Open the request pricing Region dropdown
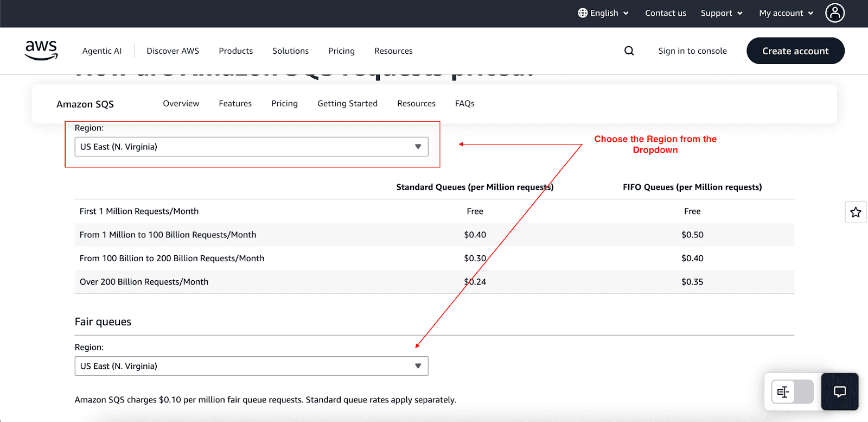 point(251,147)
